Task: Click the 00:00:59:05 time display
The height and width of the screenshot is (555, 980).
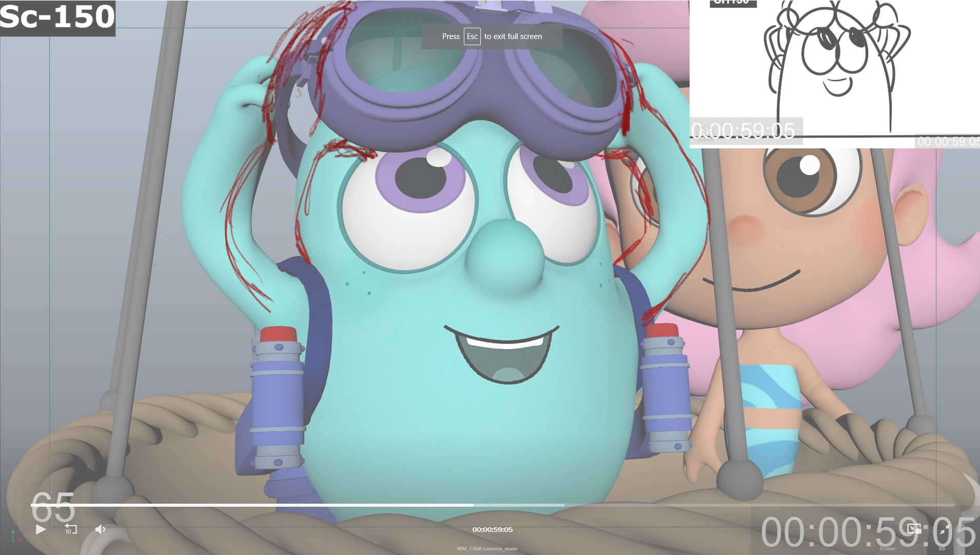Action: (x=493, y=529)
